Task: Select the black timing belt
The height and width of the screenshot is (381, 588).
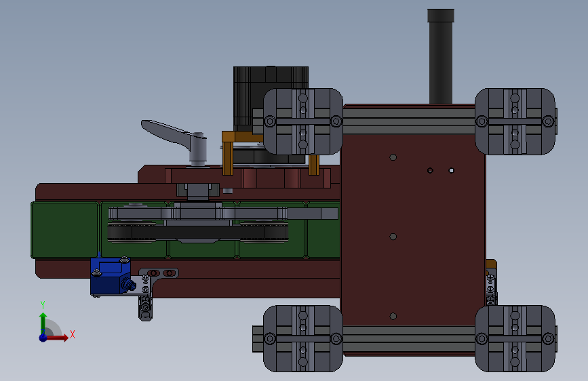Action: [x=197, y=233]
